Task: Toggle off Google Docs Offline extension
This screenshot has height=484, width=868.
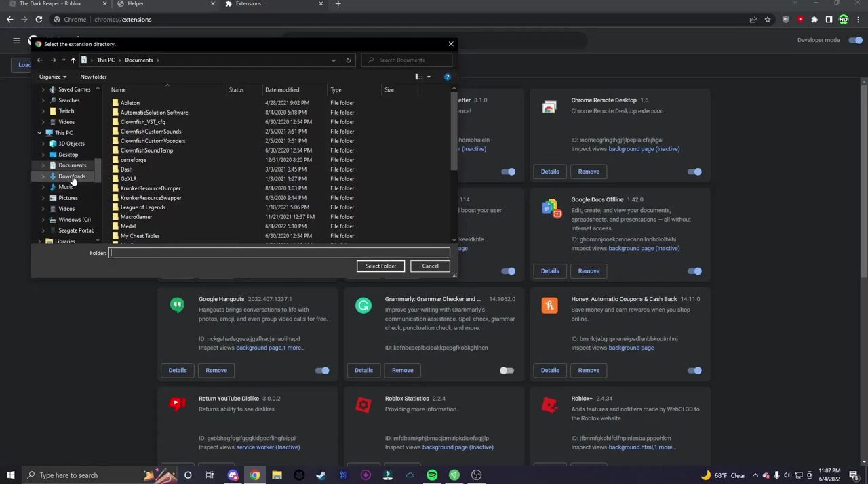Action: click(x=694, y=271)
